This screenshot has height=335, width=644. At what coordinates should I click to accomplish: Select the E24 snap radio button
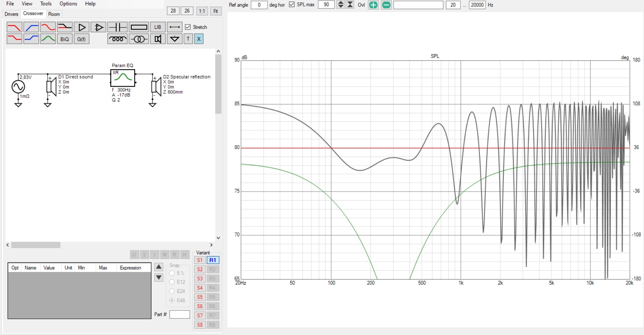172,291
